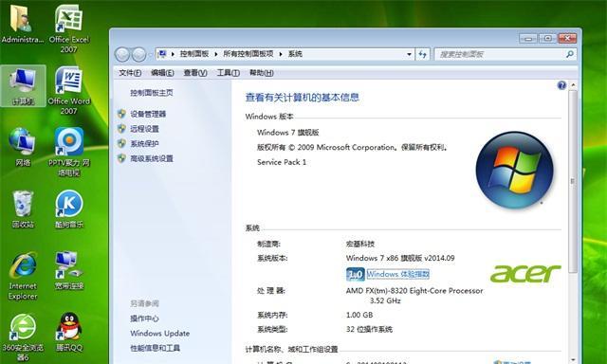Expand the arrow before 控制面板 breadcrumb
The width and height of the screenshot is (607, 364).
click(173, 54)
